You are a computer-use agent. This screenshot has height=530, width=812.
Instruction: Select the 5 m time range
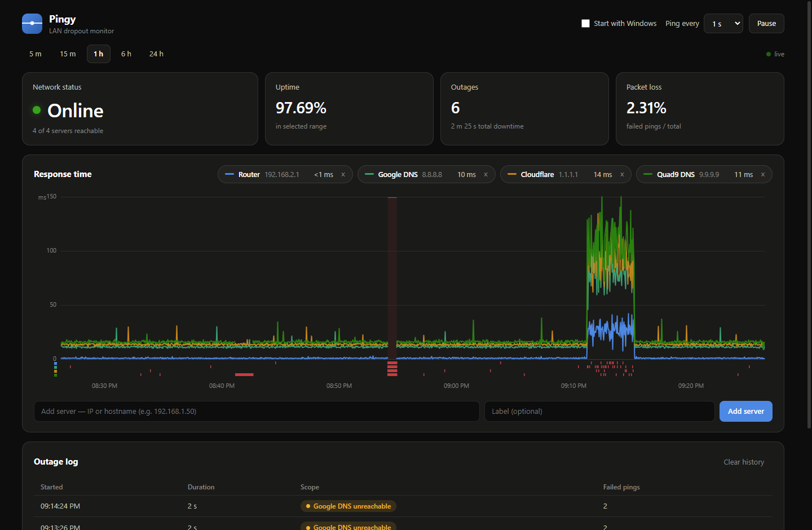pos(36,54)
